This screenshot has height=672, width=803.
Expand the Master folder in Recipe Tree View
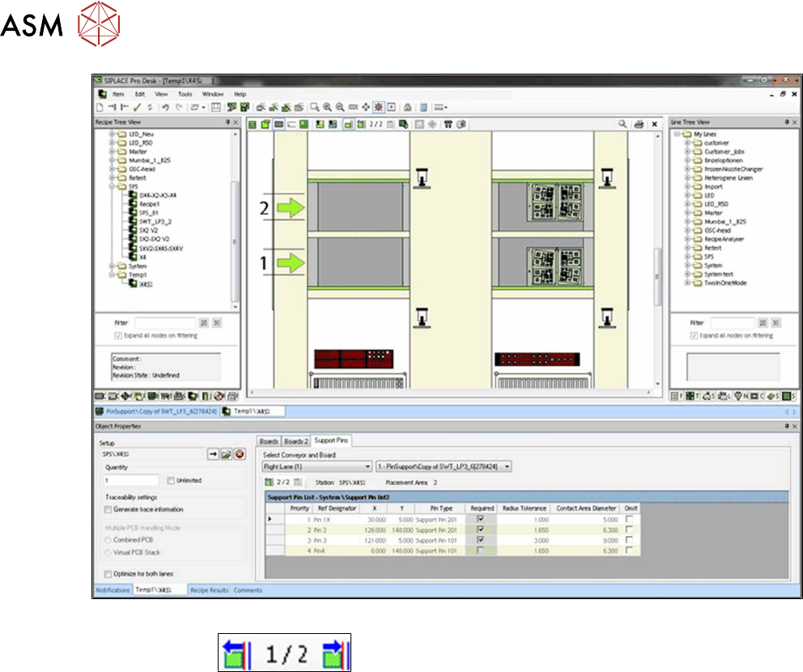(112, 151)
